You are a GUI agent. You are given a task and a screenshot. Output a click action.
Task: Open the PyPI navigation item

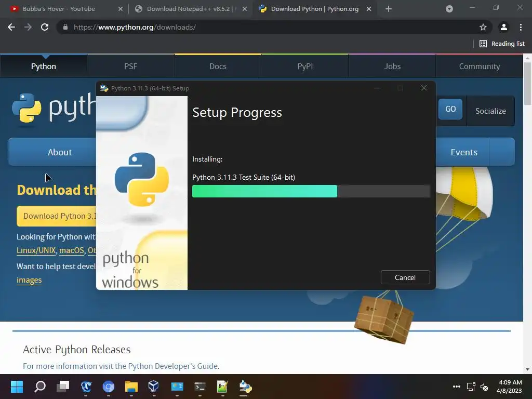point(305,66)
